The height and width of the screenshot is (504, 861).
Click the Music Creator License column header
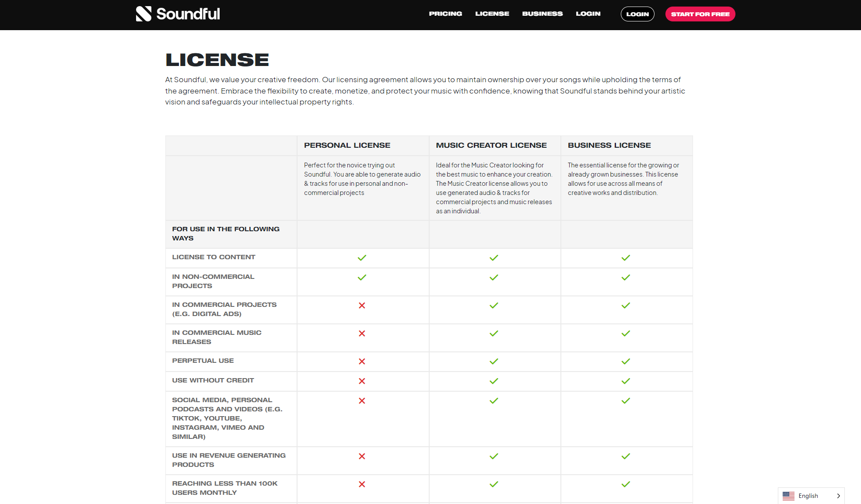[491, 146]
